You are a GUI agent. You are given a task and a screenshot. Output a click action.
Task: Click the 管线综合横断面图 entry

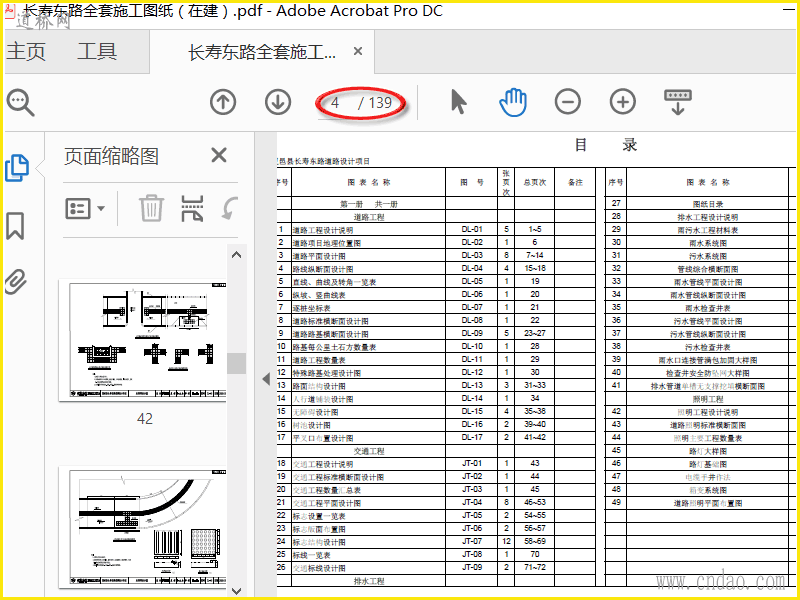708,269
